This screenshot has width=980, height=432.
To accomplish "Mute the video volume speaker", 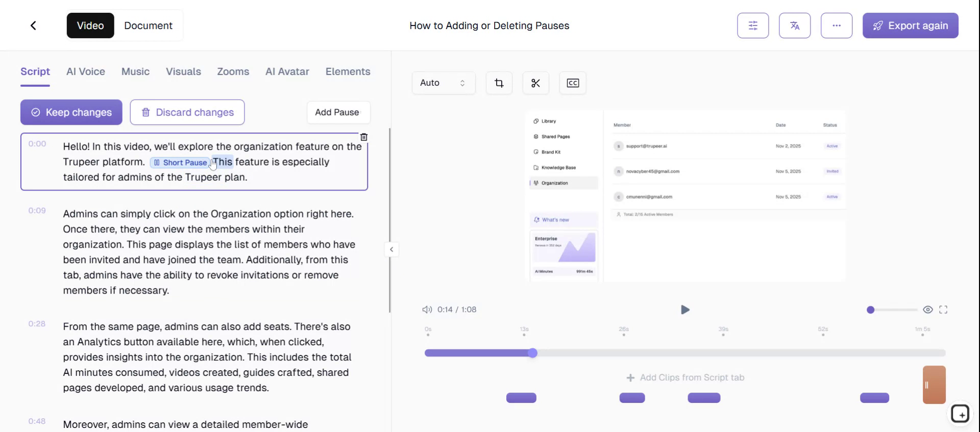I will (427, 309).
